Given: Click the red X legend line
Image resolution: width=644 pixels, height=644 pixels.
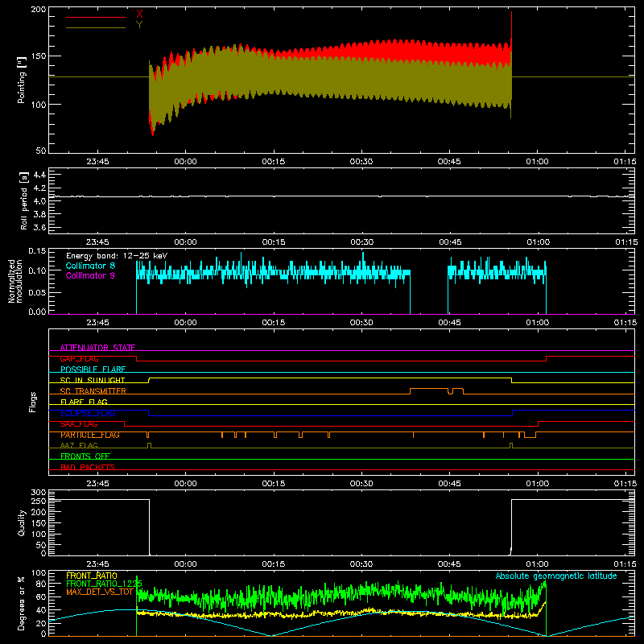Looking at the screenshot, I should point(96,17).
